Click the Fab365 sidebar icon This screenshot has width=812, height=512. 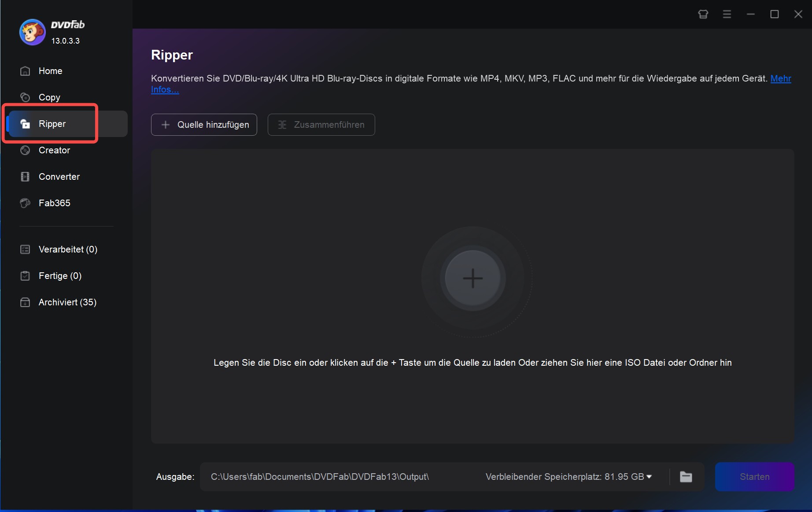(26, 203)
